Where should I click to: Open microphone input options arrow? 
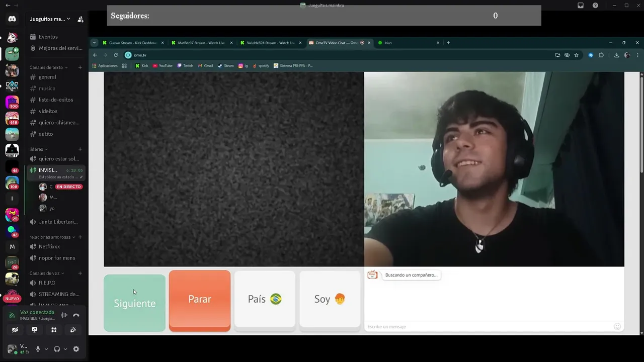coord(46,349)
